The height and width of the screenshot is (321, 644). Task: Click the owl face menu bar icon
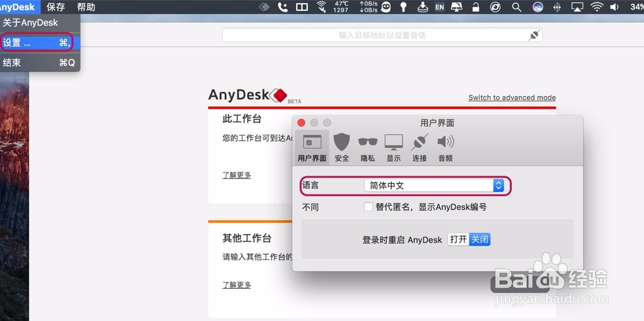386,7
